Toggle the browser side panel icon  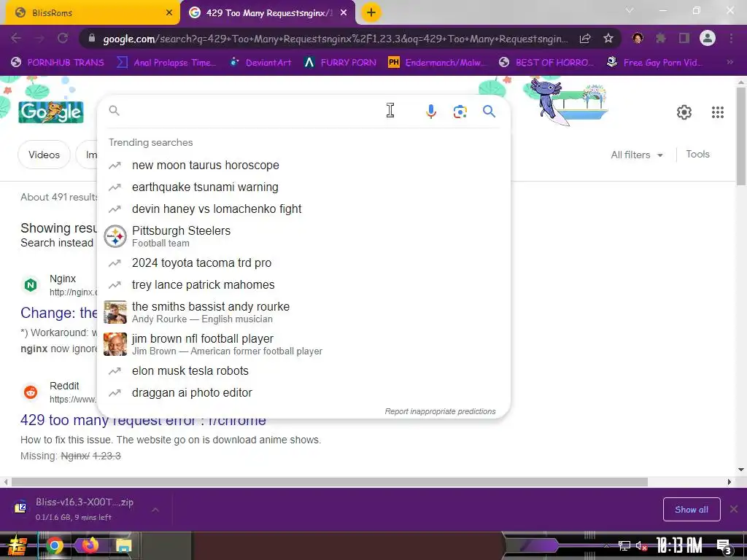tap(684, 38)
